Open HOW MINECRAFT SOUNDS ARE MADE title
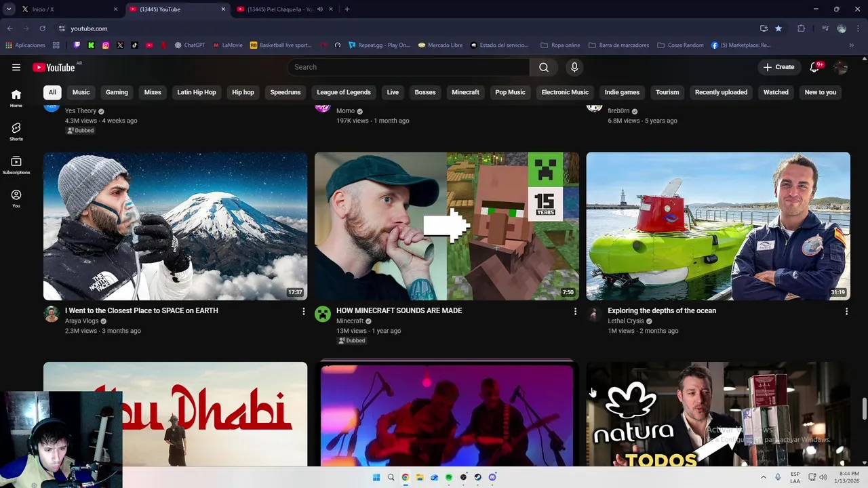The image size is (868, 488). tap(399, 310)
